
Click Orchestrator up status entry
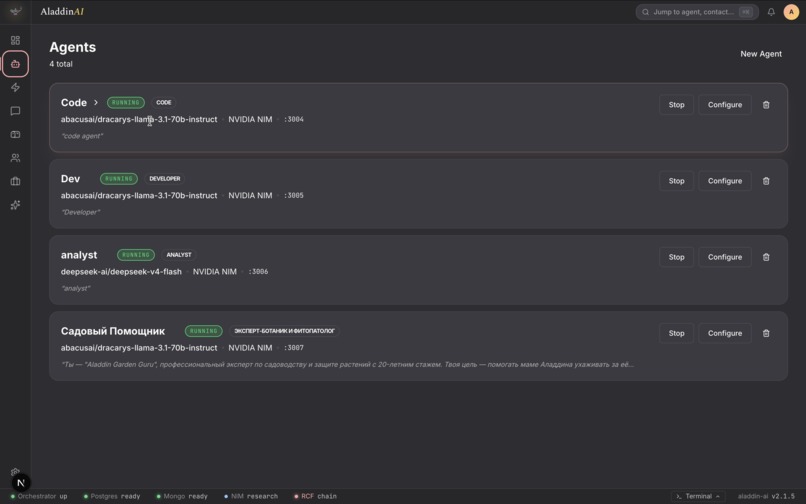tap(39, 496)
